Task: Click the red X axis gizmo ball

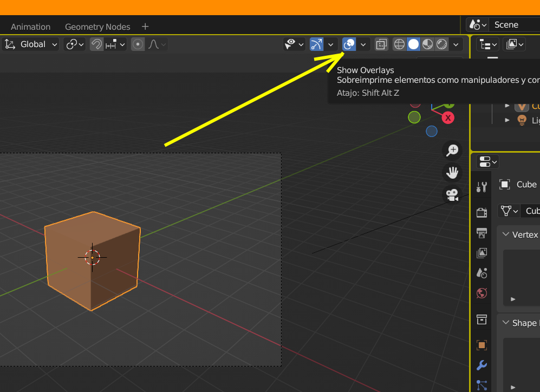Action: (x=448, y=118)
